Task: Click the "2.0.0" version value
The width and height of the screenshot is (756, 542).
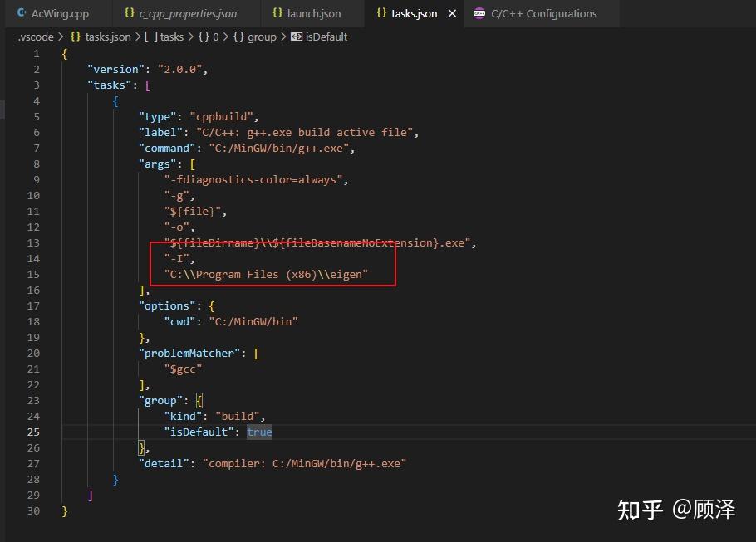Action: coord(179,70)
